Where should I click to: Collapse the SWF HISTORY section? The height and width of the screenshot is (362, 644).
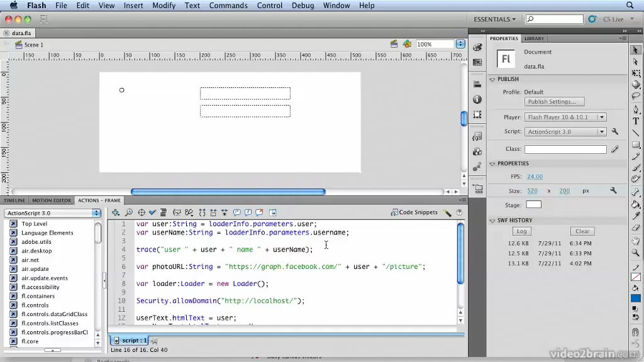tap(492, 221)
